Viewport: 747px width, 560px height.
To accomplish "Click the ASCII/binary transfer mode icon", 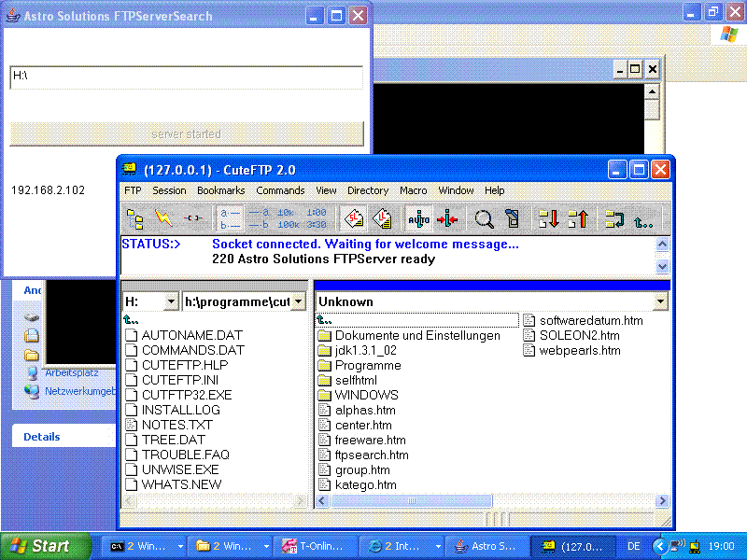I will [x=447, y=218].
